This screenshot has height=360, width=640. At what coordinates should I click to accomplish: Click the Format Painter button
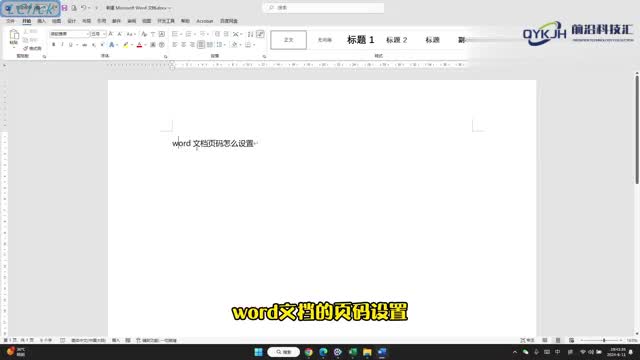tap(32, 48)
